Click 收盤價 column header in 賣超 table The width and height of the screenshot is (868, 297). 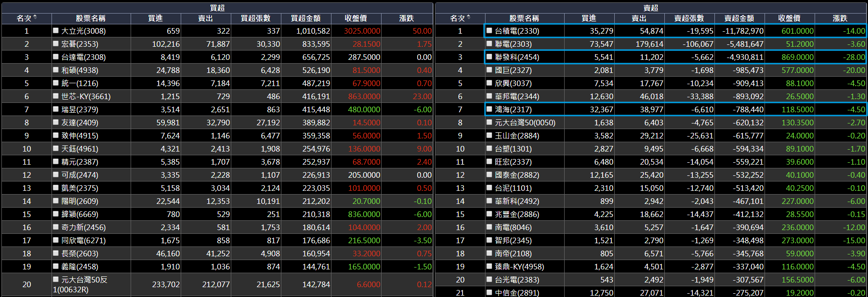pyautogui.click(x=789, y=18)
